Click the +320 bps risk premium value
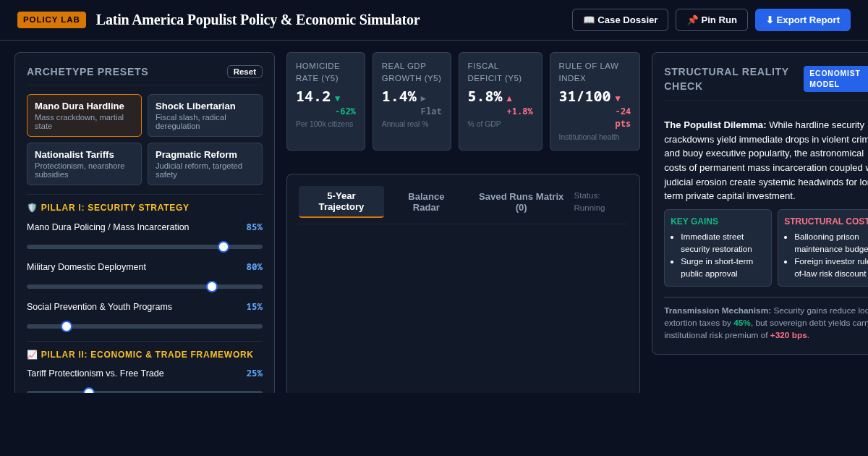This screenshot has width=868, height=456. pos(788,335)
